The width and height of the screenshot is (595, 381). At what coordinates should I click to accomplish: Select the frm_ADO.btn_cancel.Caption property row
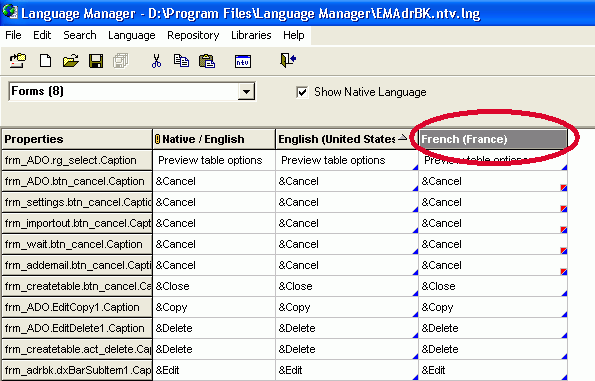77,181
